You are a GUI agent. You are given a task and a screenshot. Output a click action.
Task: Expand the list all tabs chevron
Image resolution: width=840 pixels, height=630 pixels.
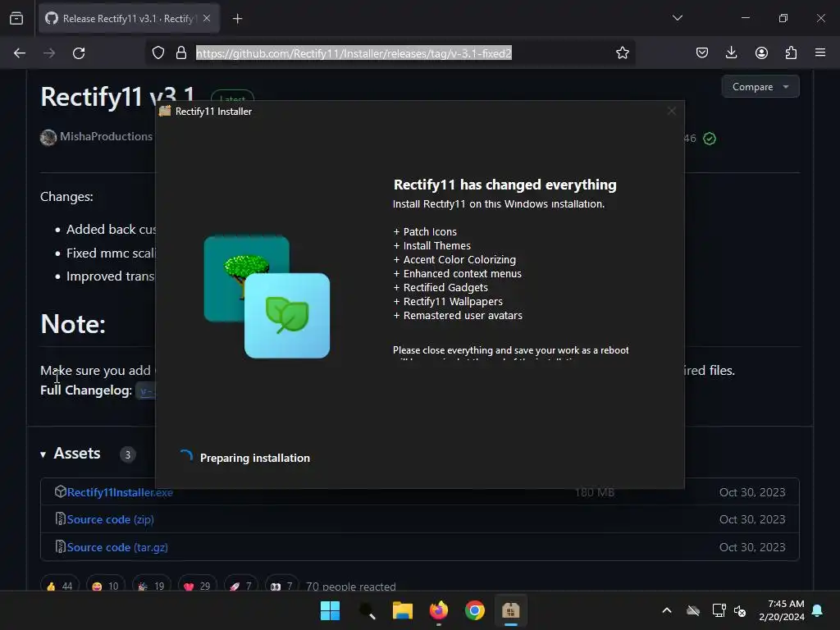click(678, 18)
